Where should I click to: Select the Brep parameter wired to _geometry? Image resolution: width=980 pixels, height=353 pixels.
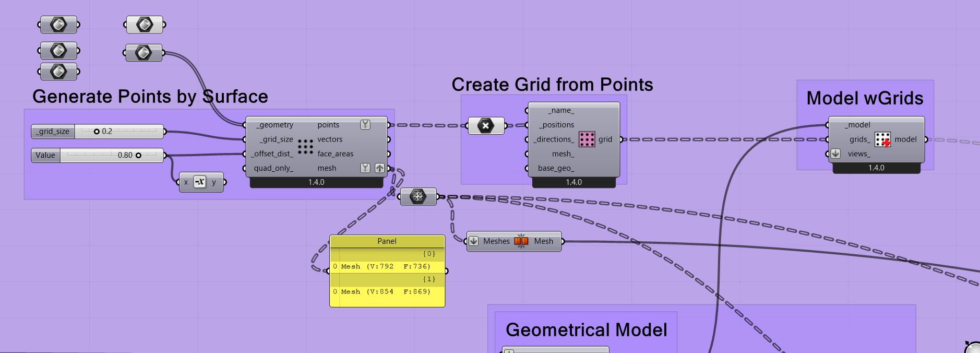coord(144,53)
